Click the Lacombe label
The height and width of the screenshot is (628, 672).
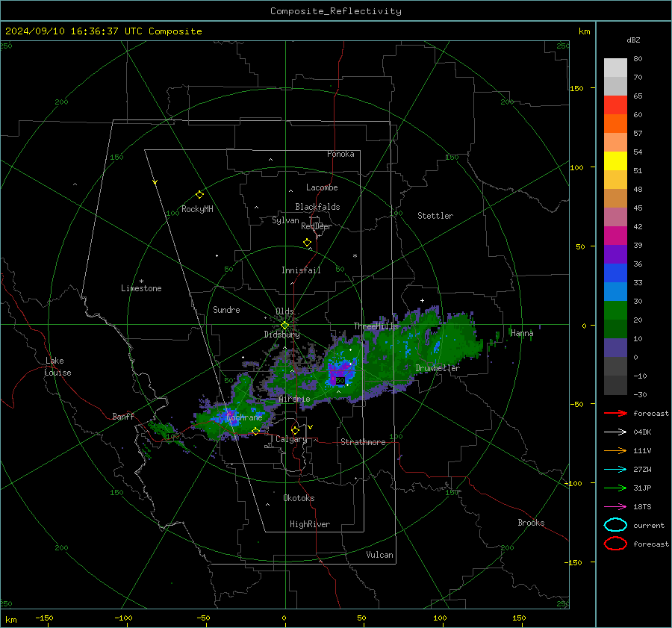(322, 187)
